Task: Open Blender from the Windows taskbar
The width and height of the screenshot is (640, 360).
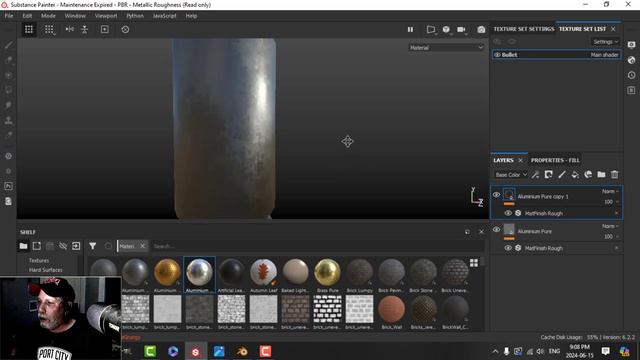Action: click(x=242, y=351)
